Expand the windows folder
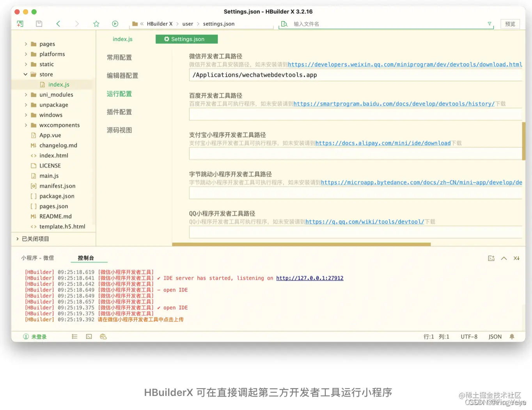 (26, 115)
